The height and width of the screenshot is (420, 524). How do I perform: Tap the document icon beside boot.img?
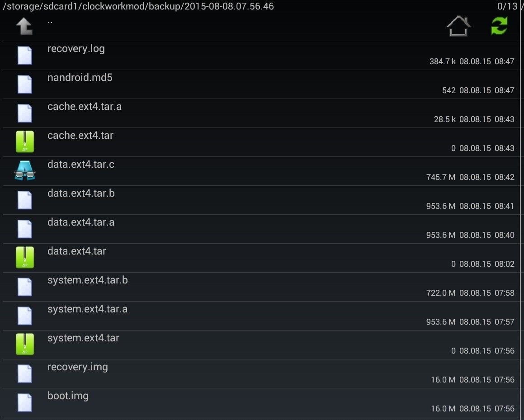(x=25, y=403)
